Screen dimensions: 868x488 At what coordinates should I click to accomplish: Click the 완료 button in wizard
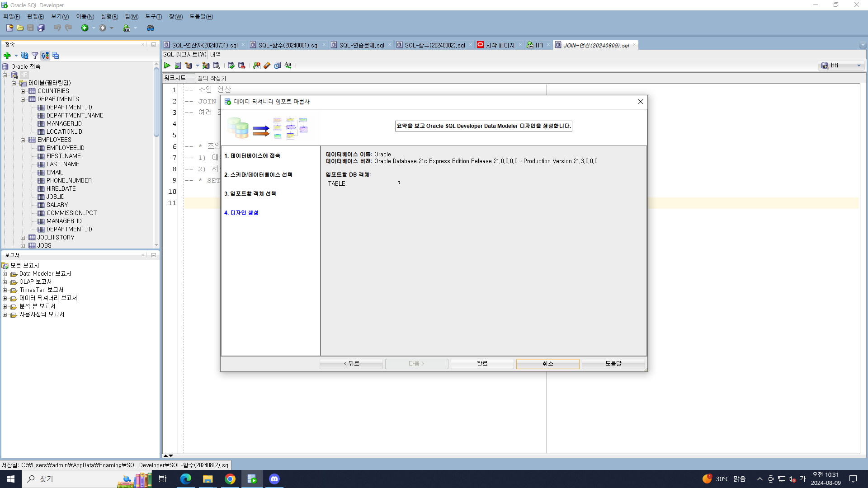[482, 363]
